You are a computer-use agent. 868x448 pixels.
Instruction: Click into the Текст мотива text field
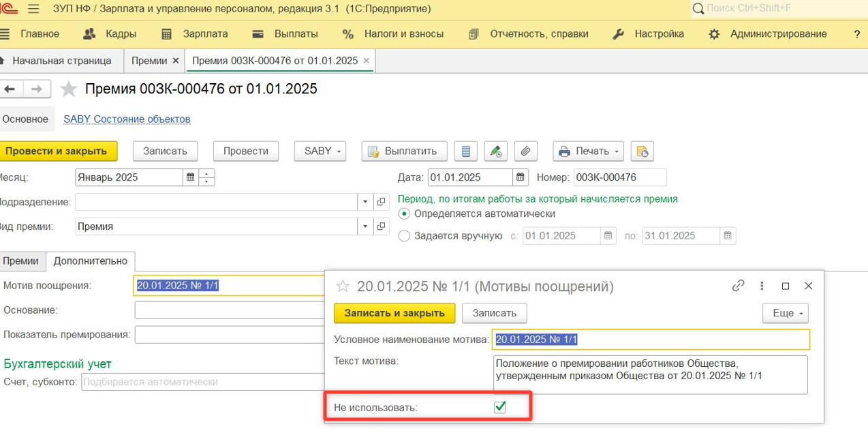[649, 374]
